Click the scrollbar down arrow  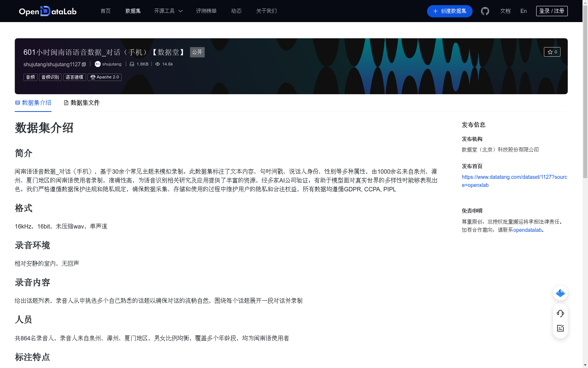click(585, 365)
